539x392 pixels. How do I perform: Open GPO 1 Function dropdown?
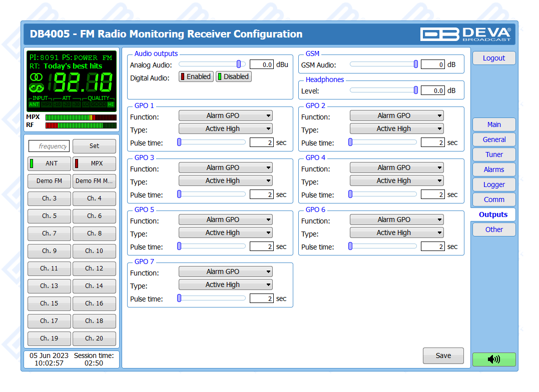(x=225, y=115)
